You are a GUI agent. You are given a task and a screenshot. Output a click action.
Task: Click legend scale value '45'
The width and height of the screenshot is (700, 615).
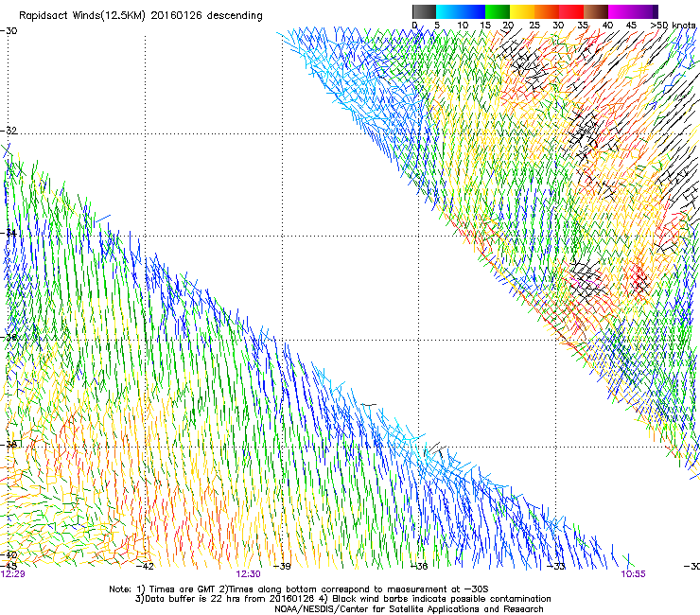(x=631, y=26)
